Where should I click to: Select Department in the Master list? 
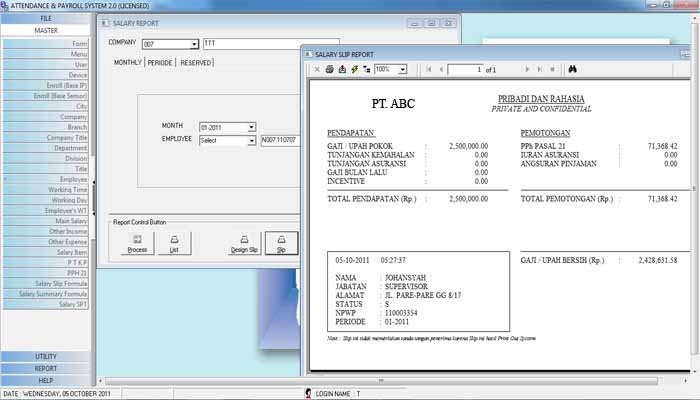tap(46, 148)
